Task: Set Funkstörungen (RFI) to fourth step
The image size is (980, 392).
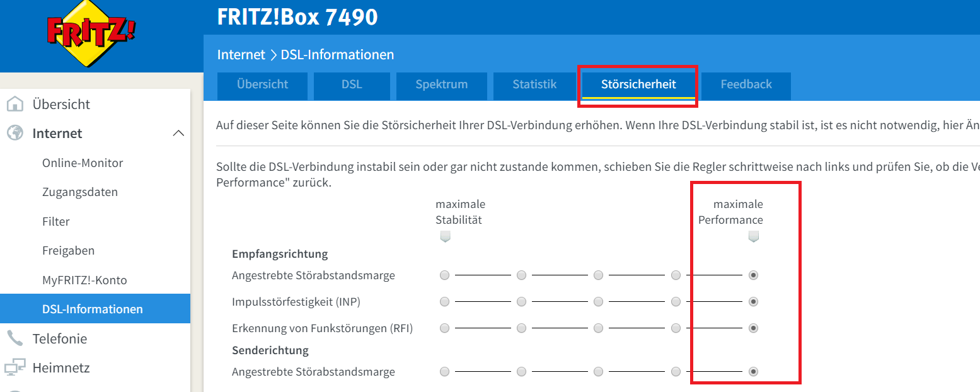Action: pyautogui.click(x=676, y=328)
